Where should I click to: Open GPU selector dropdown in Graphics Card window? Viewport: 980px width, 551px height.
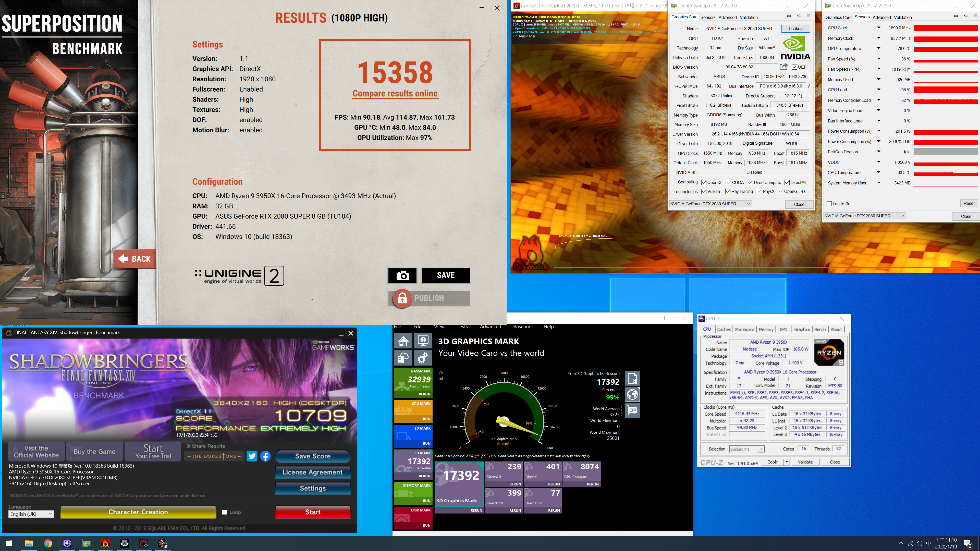710,204
